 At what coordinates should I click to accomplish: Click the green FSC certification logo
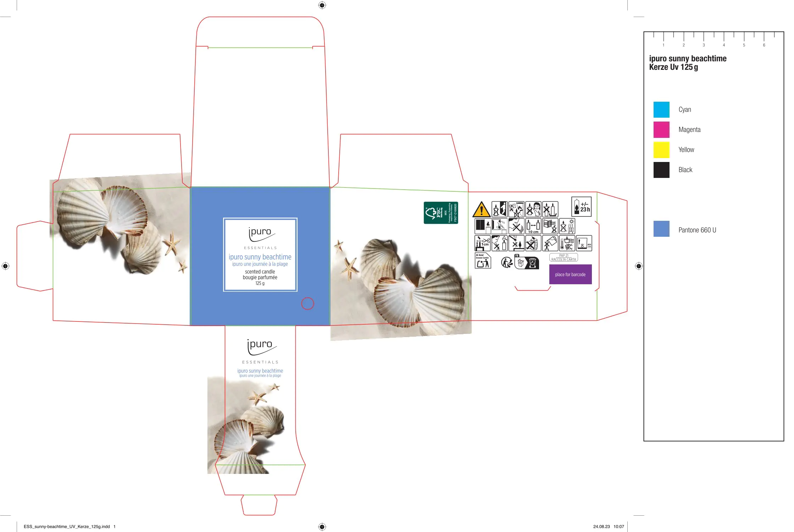(441, 213)
